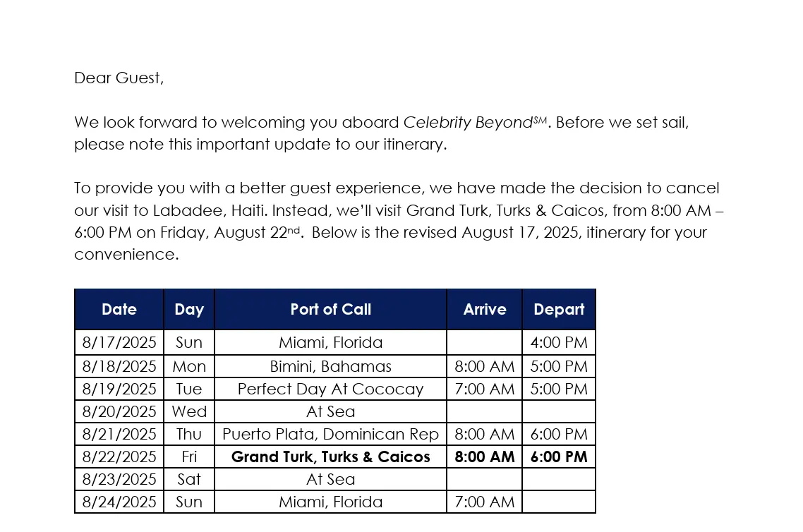
Task: Select the 8/17/2025 date cell
Action: (x=119, y=342)
